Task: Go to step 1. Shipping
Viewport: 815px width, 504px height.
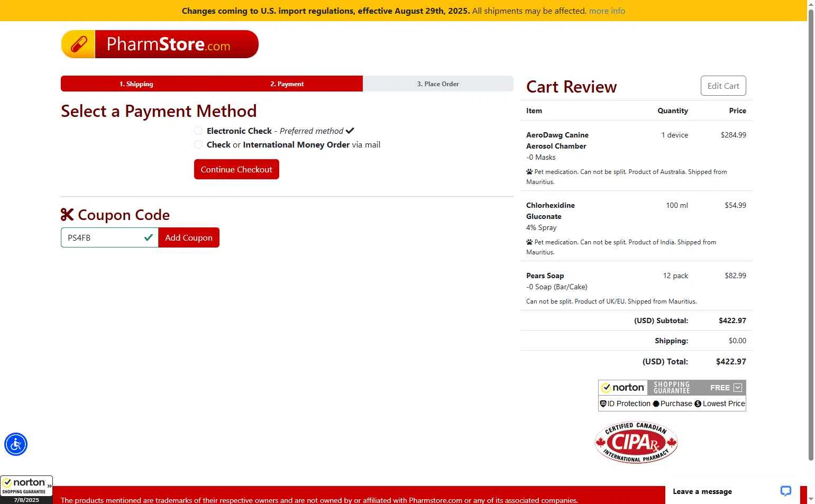Action: click(136, 84)
